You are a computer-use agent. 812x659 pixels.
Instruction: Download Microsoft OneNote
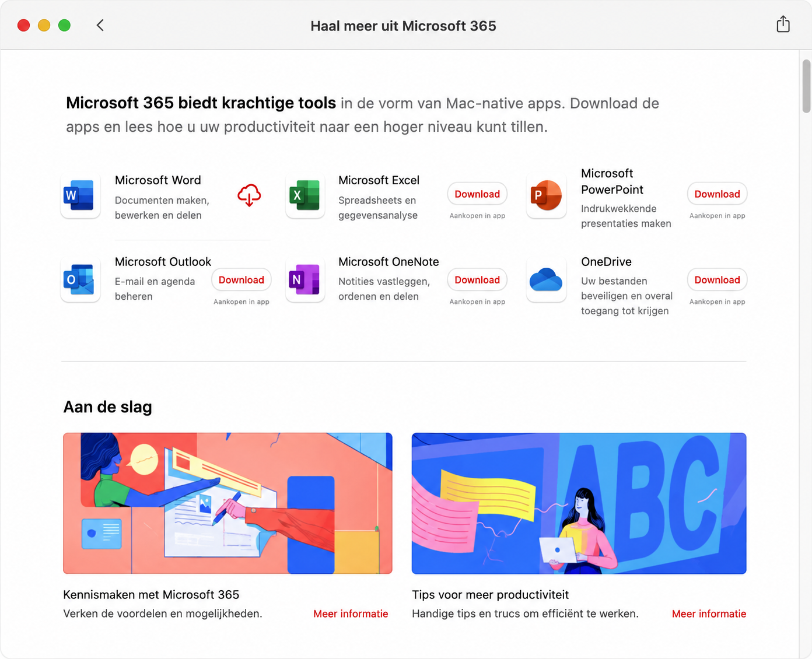[x=477, y=280]
